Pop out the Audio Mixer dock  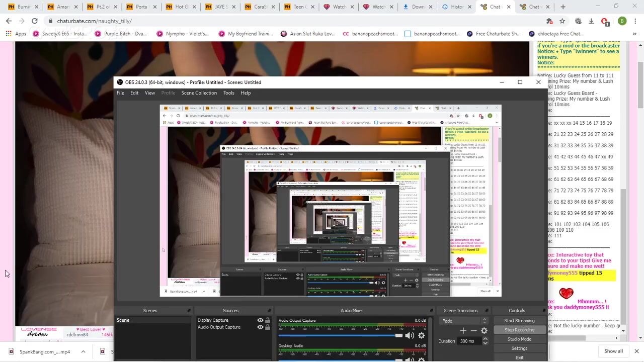click(431, 311)
